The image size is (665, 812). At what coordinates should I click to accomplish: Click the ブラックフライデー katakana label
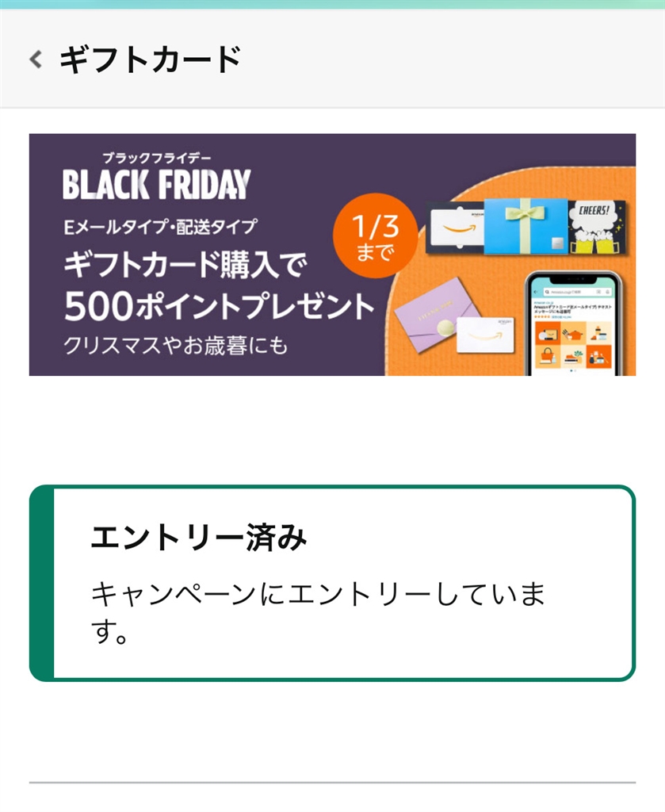(157, 158)
